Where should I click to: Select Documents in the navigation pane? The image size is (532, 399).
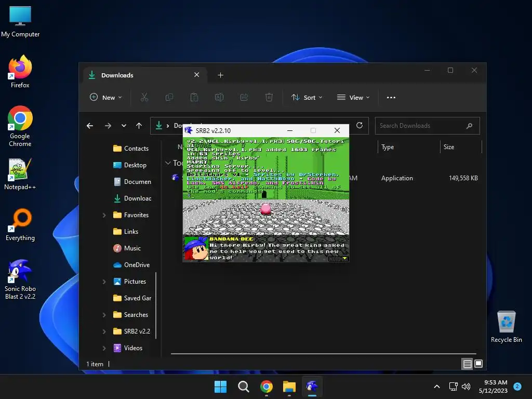click(x=132, y=182)
